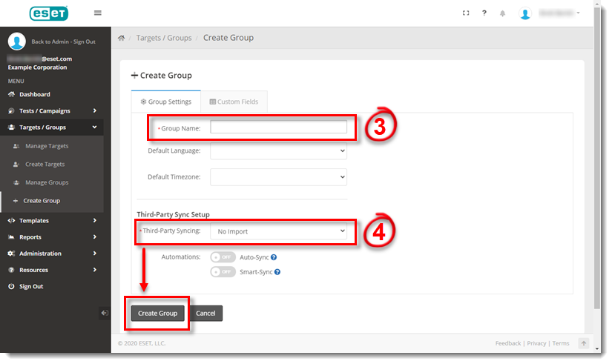Screen dimensions: 612x364
Task: Click Smart-Sync help info icon
Action: pyautogui.click(x=277, y=272)
